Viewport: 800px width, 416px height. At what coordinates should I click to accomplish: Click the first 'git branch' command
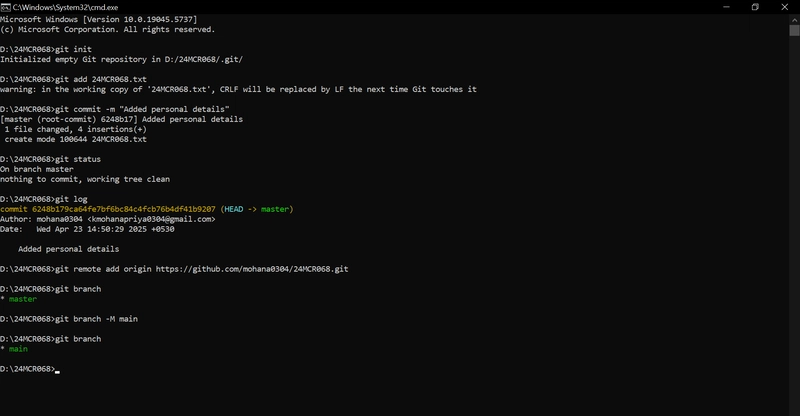click(x=78, y=289)
